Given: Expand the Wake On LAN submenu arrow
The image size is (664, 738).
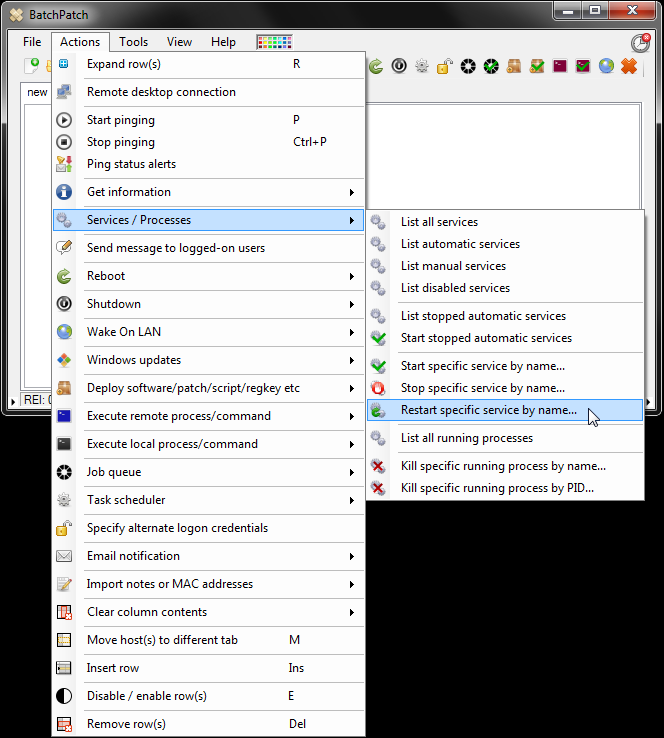Looking at the screenshot, I should 352,332.
